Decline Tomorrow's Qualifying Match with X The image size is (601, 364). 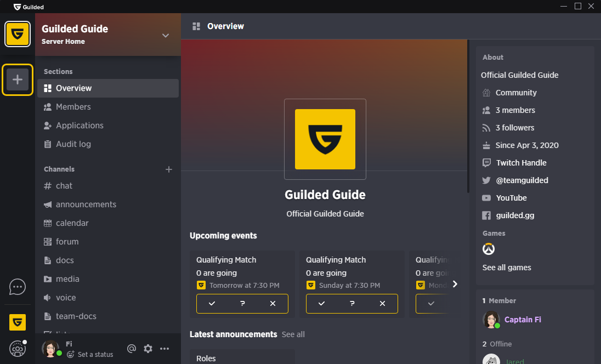[273, 304]
